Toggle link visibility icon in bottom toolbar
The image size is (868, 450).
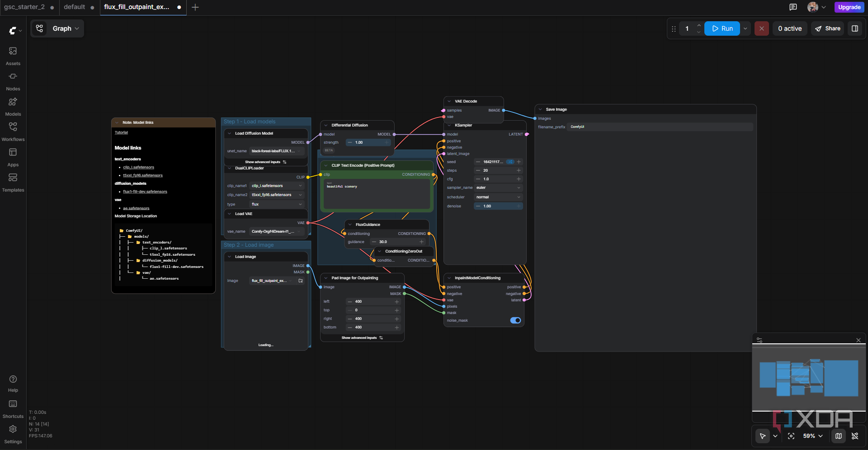point(855,436)
